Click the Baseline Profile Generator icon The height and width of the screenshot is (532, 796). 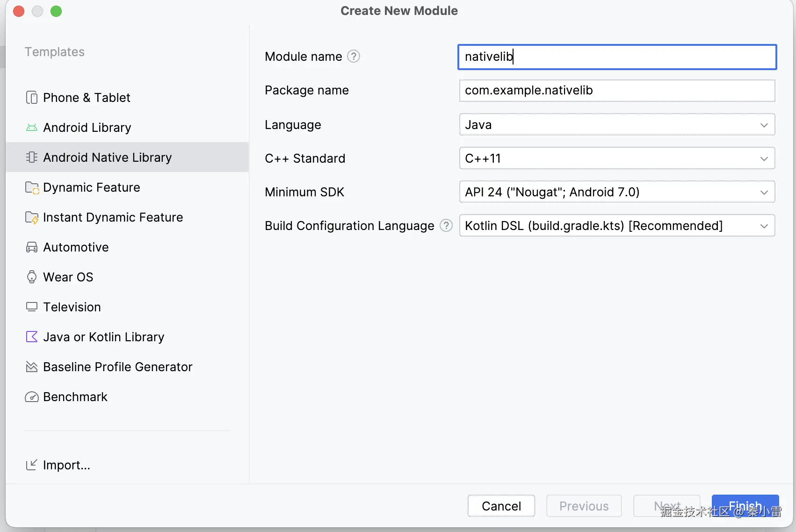click(32, 367)
